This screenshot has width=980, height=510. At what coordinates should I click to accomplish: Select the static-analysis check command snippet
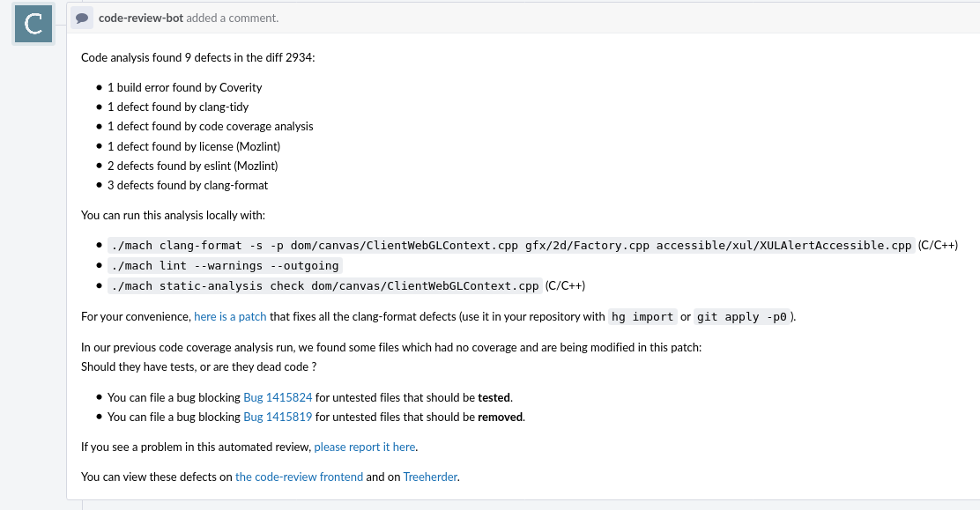coord(325,285)
